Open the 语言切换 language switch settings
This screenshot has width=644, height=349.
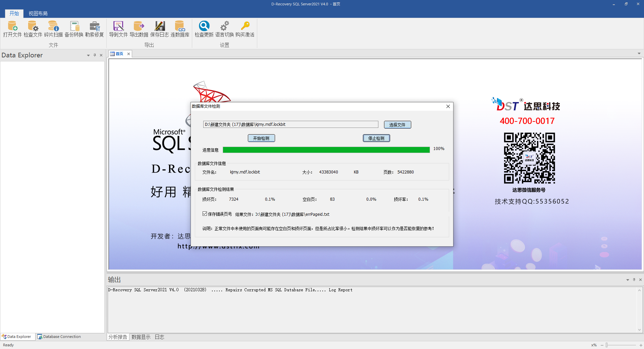[225, 29]
